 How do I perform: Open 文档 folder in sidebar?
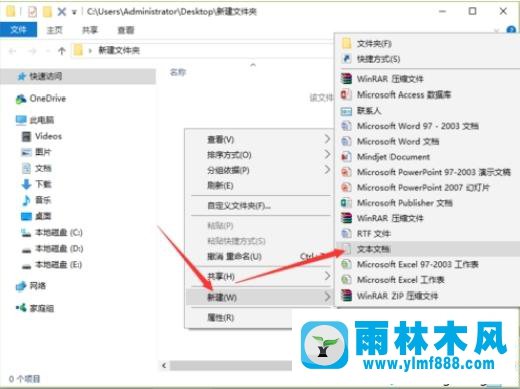coord(36,168)
